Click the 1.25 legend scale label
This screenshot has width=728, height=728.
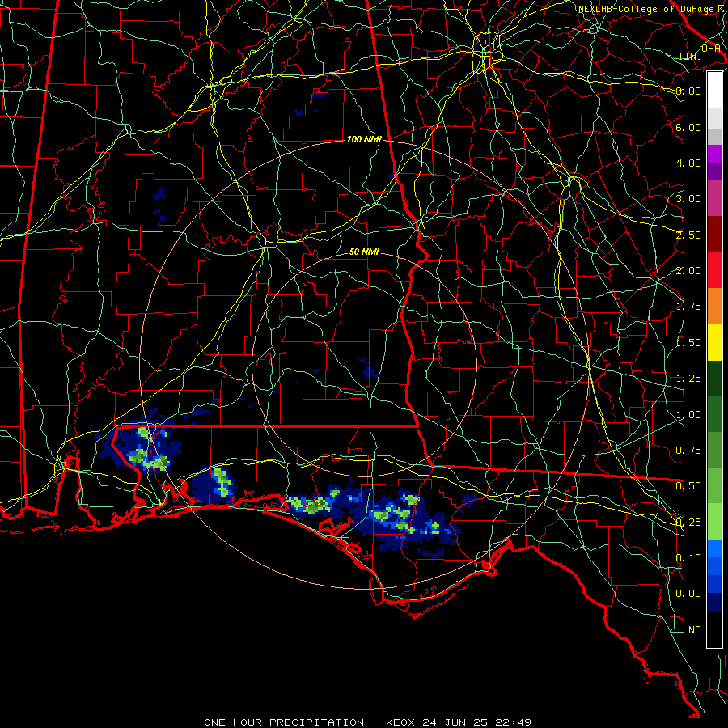pyautogui.click(x=688, y=379)
